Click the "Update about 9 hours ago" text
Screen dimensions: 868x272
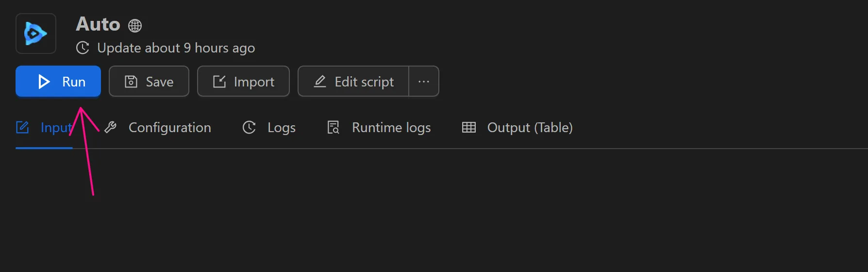pos(176,48)
